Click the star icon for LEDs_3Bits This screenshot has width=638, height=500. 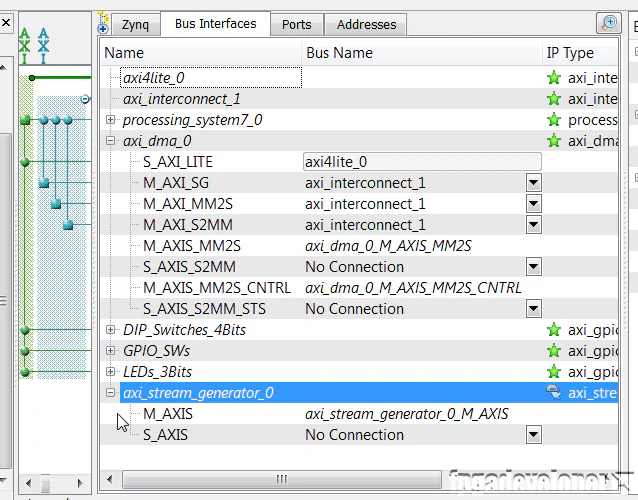(553, 372)
